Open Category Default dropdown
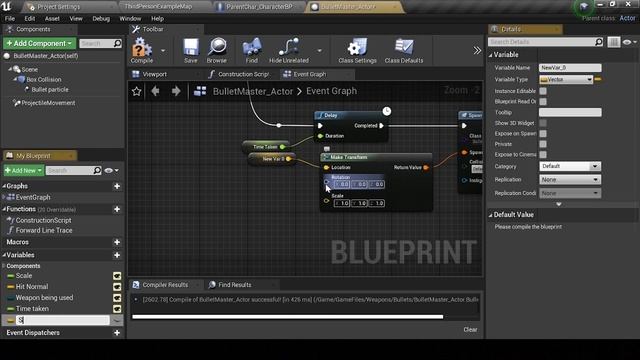Viewport: 640px width, 360px height. (570, 166)
